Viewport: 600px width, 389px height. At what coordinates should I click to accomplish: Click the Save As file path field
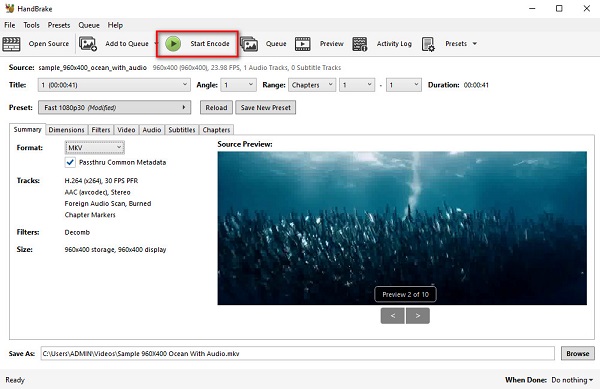pyautogui.click(x=298, y=353)
